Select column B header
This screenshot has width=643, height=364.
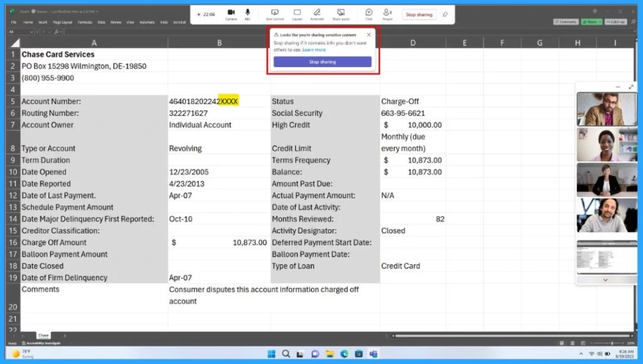coord(219,43)
